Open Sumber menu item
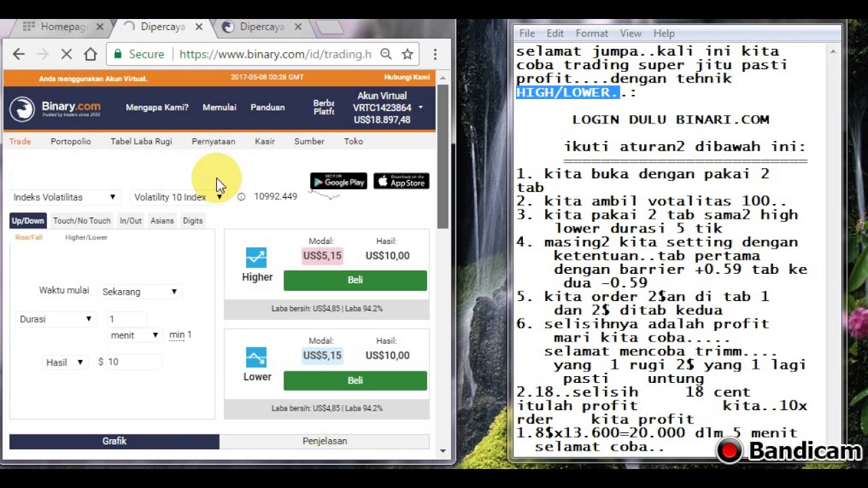The image size is (868, 488). tap(309, 141)
